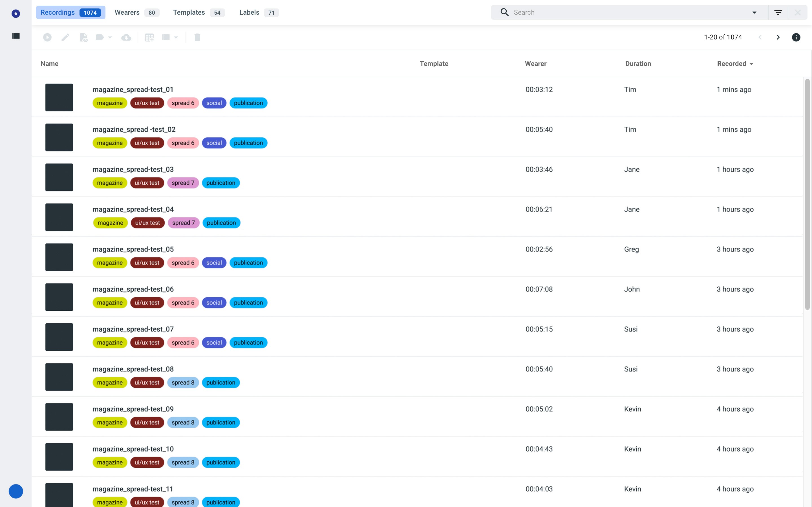Click the file preview eye icon
Viewport: 812px width, 507px height.
coord(83,37)
